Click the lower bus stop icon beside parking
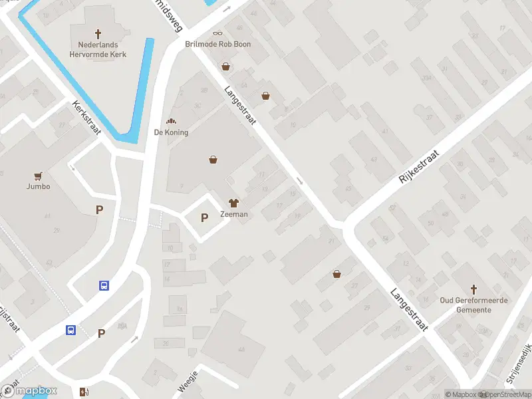The width and height of the screenshot is (532, 399). tap(70, 330)
